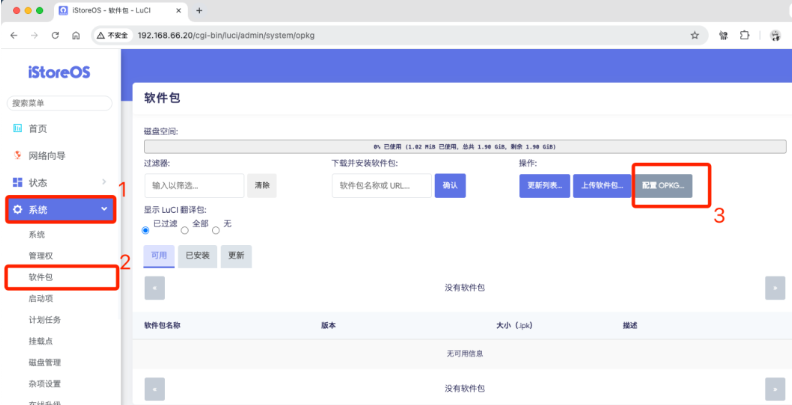Collapse the 系统 menu chevron
792x405 pixels.
(x=104, y=210)
